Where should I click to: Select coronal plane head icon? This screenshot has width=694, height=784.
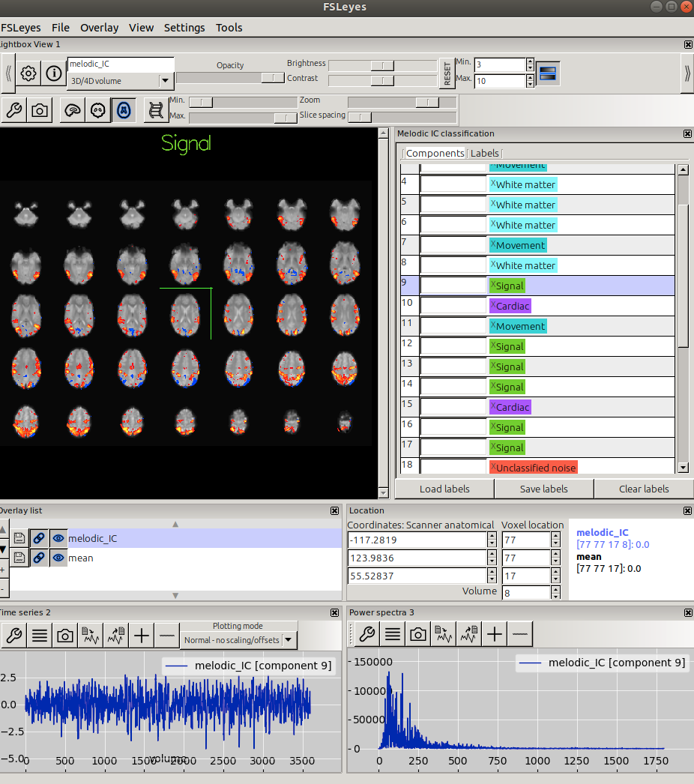(98, 110)
